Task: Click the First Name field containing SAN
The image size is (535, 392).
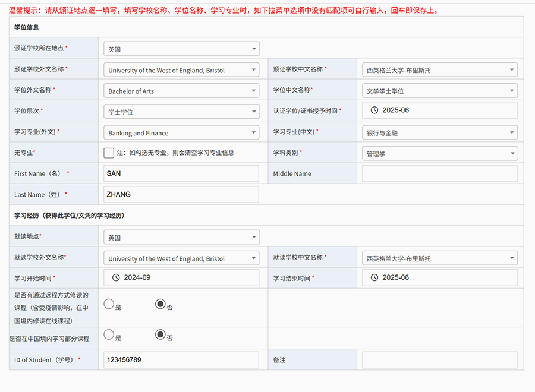Action: [181, 174]
